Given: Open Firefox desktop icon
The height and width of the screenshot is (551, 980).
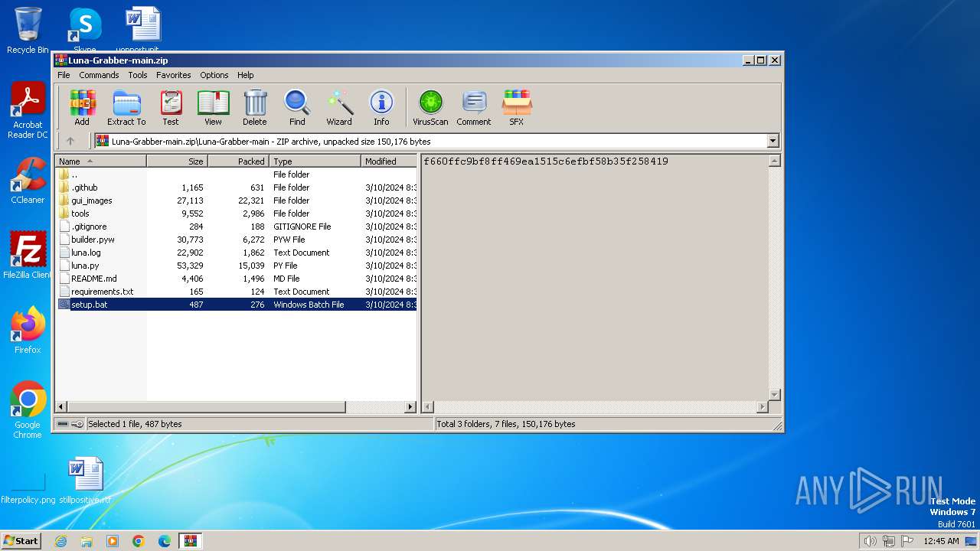Looking at the screenshot, I should click(28, 331).
